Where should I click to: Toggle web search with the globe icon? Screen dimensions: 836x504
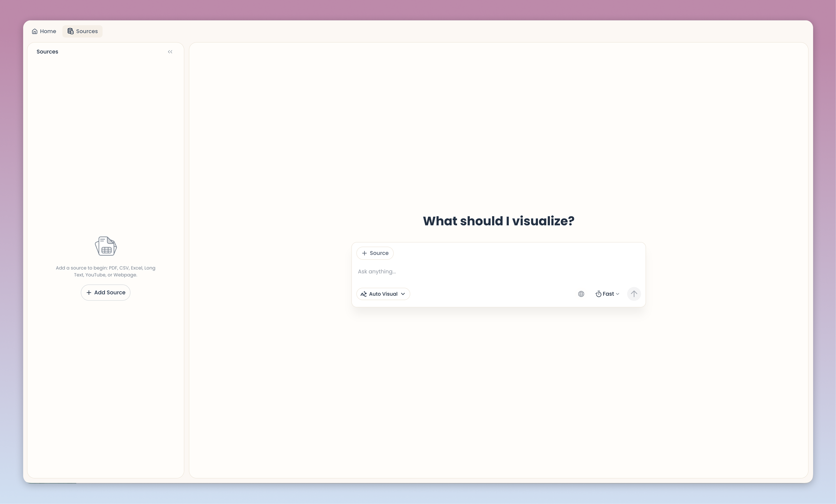581,294
